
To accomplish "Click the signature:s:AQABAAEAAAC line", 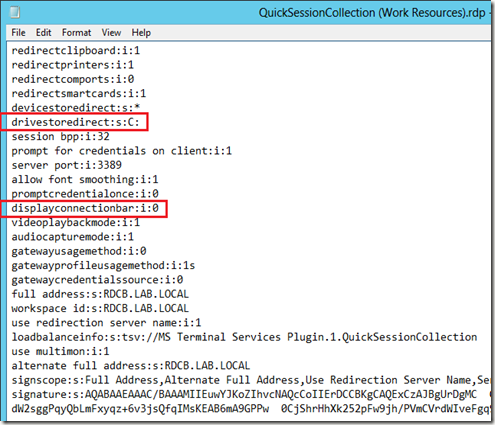I will [x=251, y=395].
